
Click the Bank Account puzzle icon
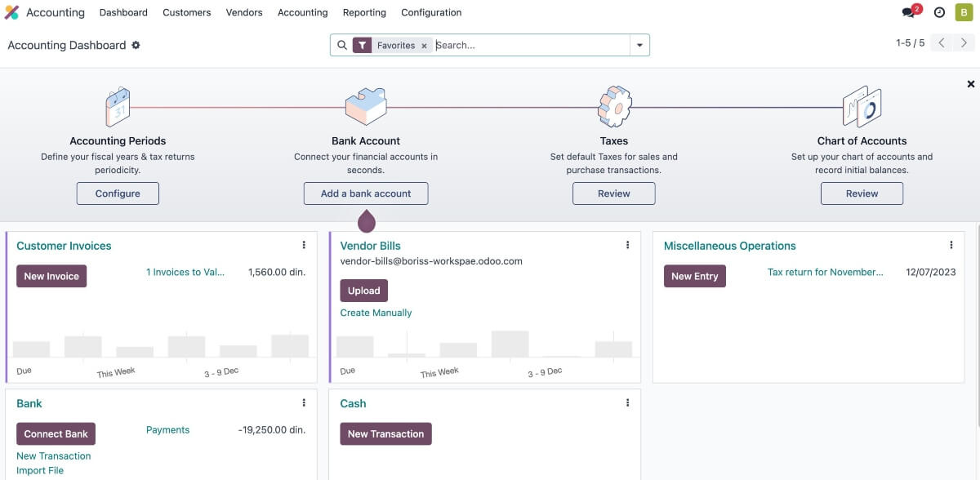pyautogui.click(x=366, y=106)
